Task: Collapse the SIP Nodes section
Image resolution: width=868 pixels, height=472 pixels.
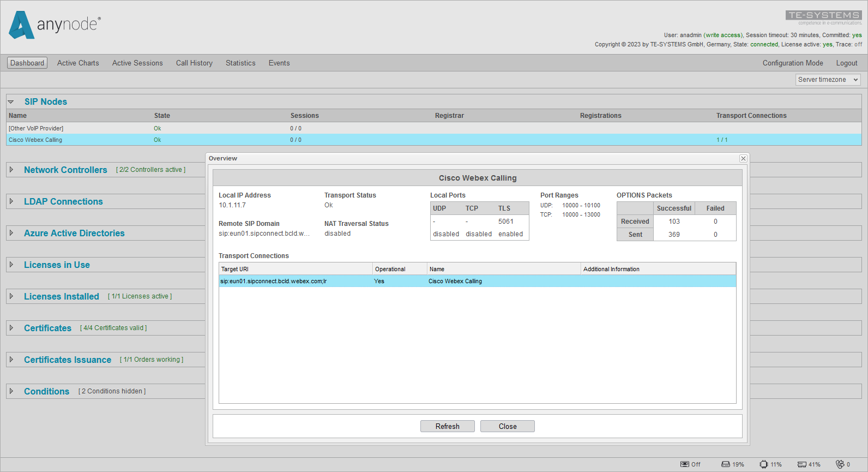Action: (x=11, y=102)
